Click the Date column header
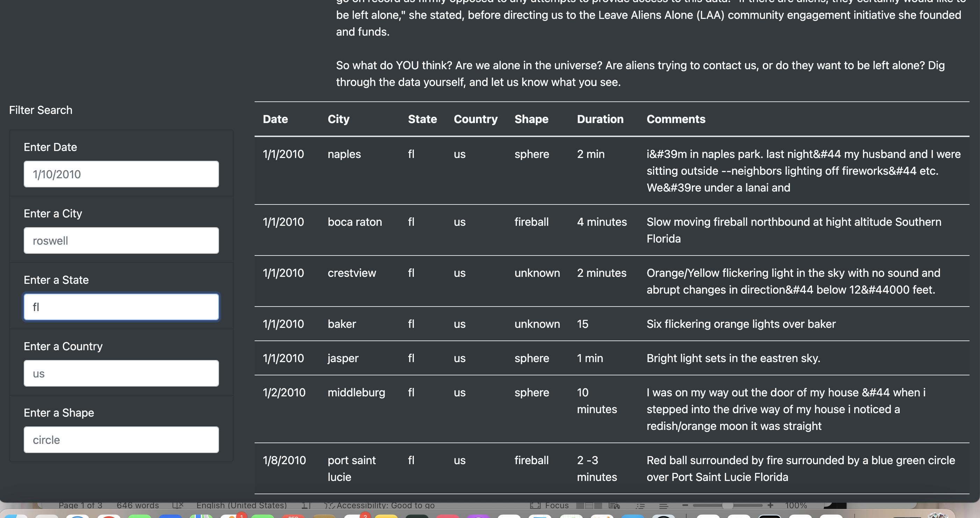 pyautogui.click(x=276, y=119)
